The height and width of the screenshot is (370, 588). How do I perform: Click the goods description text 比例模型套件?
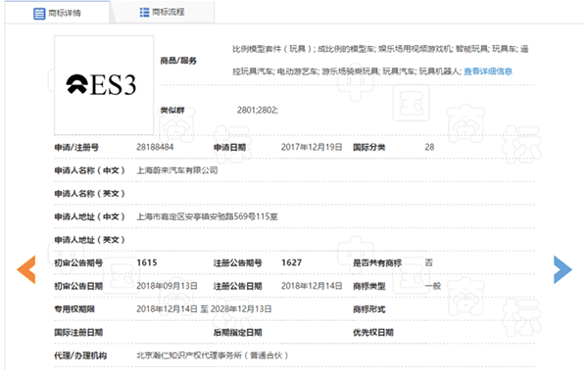pyautogui.click(x=257, y=49)
